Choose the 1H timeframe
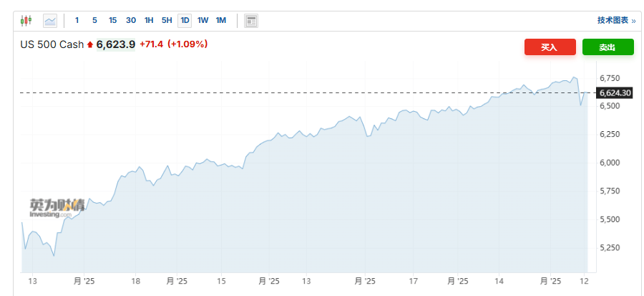Image resolution: width=644 pixels, height=296 pixels. point(149,21)
